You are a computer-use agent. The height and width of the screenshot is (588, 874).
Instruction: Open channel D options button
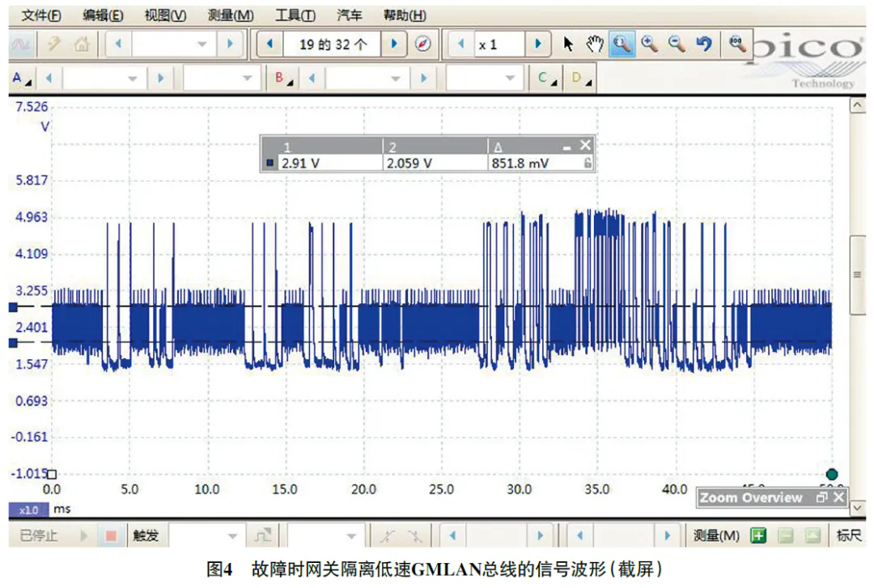580,78
